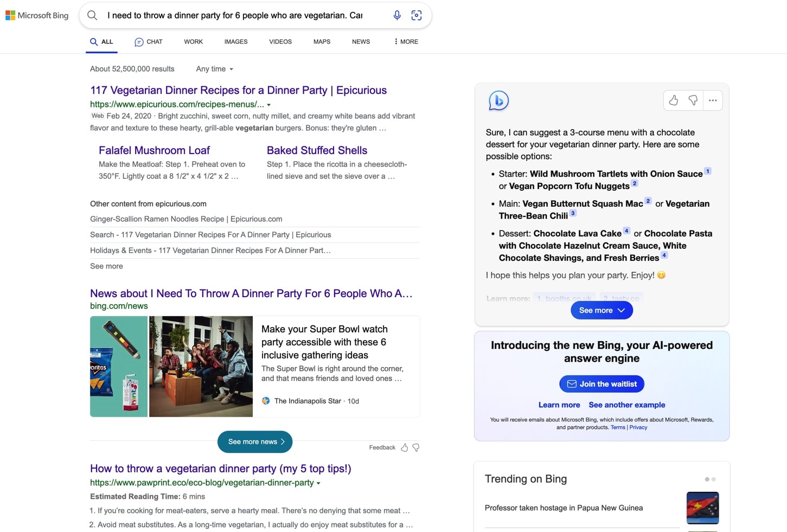
Task: Give thumbs down on news feedback
Action: [416, 447]
